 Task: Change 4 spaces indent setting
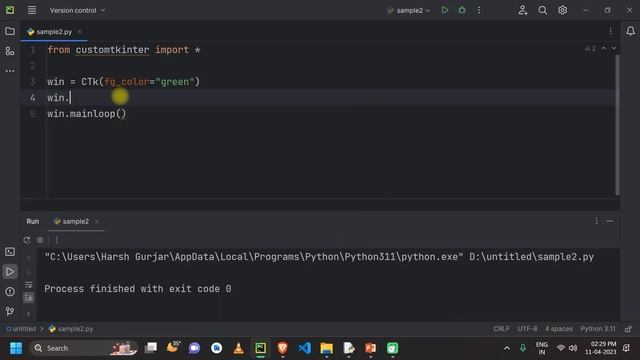(x=559, y=329)
